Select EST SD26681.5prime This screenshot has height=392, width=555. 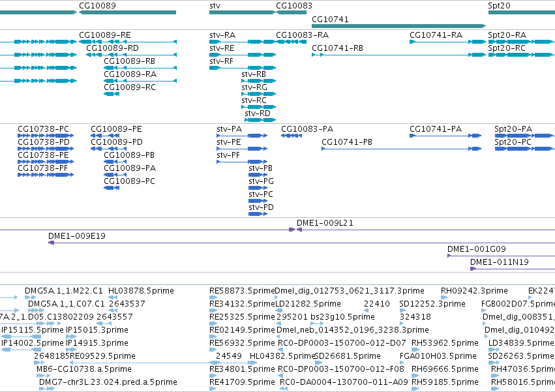(318, 363)
